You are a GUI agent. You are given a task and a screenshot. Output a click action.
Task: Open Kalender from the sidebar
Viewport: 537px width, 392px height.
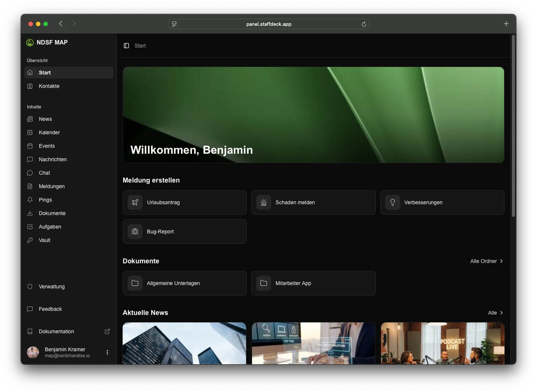tap(68, 132)
